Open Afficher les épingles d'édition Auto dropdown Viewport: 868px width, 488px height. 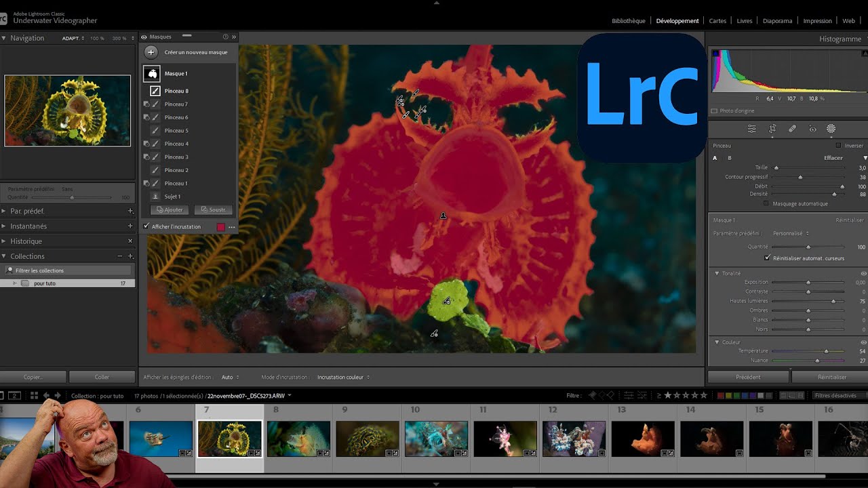tap(230, 377)
